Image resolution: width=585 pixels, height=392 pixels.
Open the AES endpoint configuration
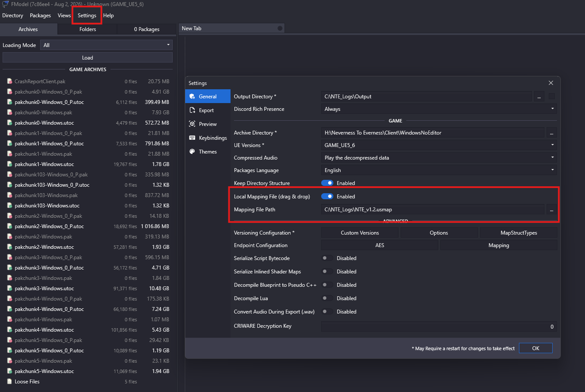tap(379, 245)
